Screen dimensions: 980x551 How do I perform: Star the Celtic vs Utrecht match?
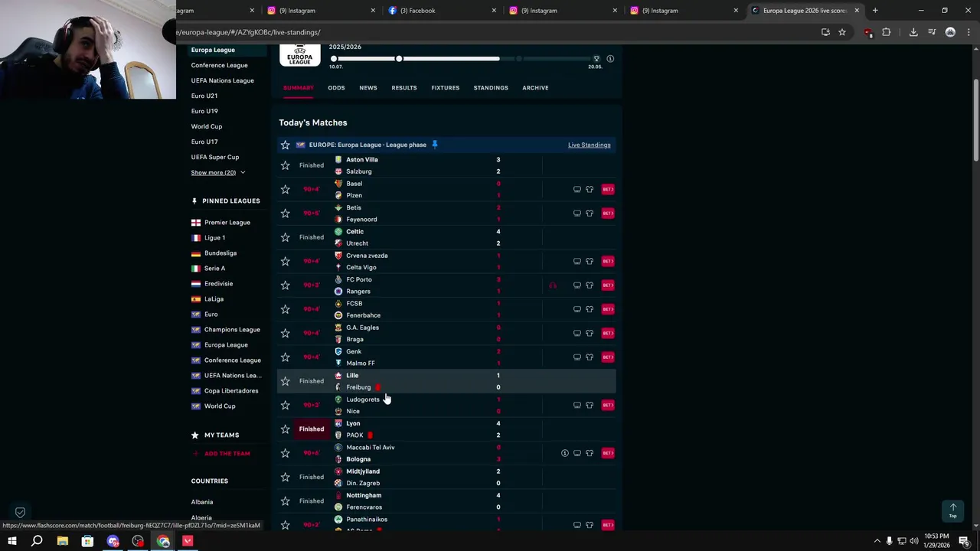[285, 237]
